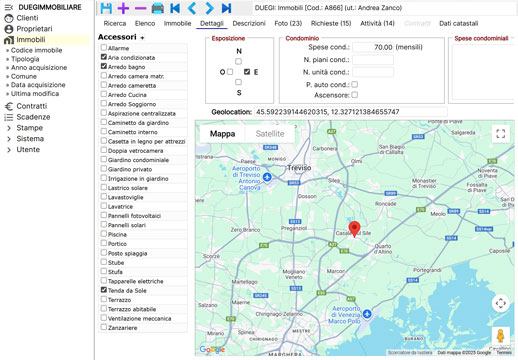Sort by Comune link
The width and height of the screenshot is (518, 360).
(24, 76)
